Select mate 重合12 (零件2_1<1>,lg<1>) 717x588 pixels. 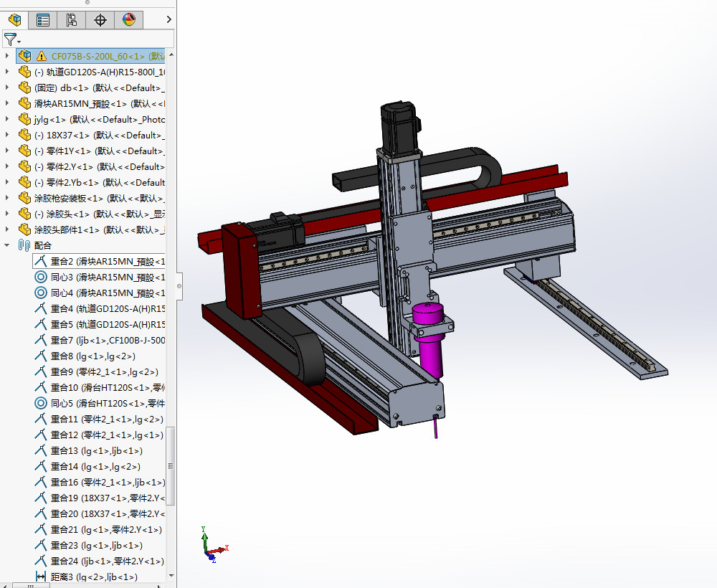coord(107,435)
